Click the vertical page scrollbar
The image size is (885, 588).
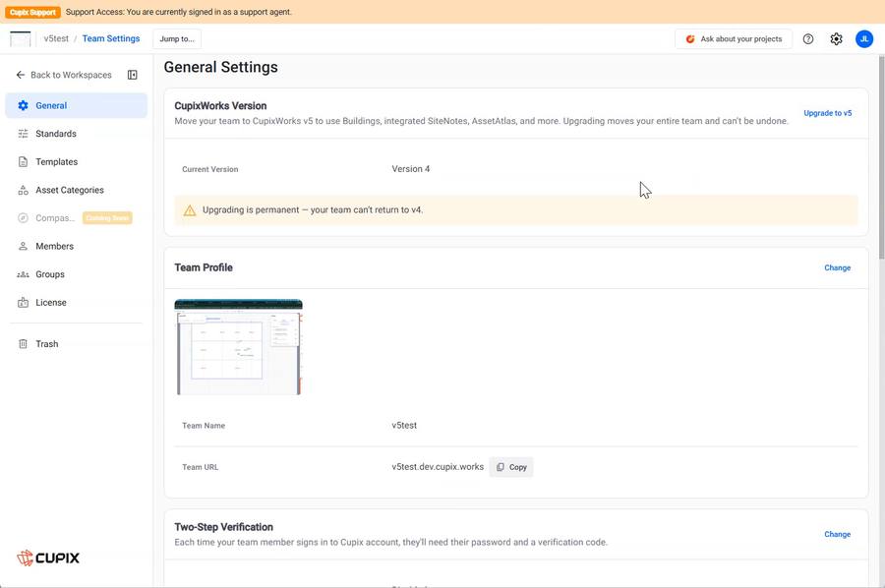point(880,158)
